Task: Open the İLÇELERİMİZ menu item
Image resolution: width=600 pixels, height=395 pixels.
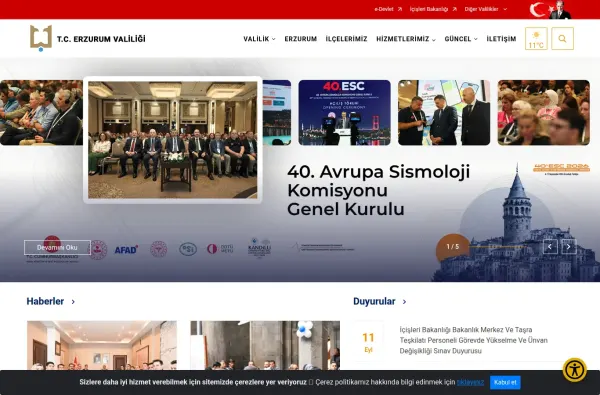Action: (346, 39)
